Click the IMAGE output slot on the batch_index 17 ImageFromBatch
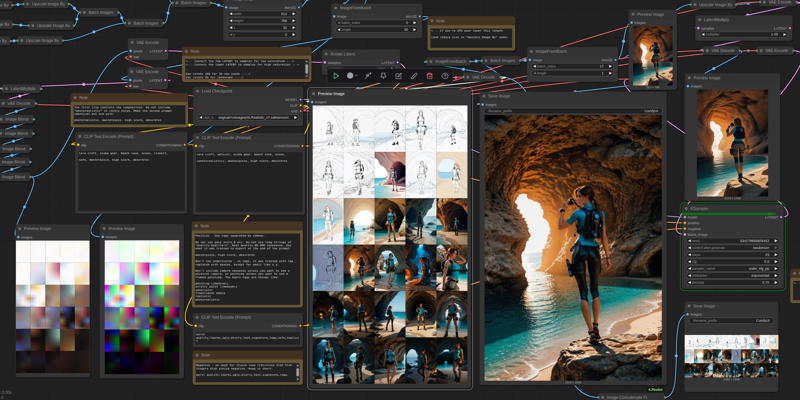 click(x=616, y=60)
